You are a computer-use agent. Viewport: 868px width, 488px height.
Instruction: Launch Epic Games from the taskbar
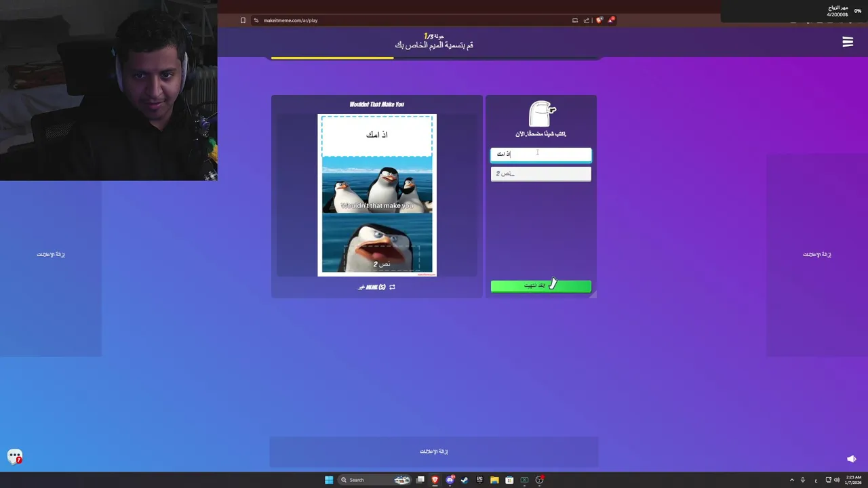point(479,480)
